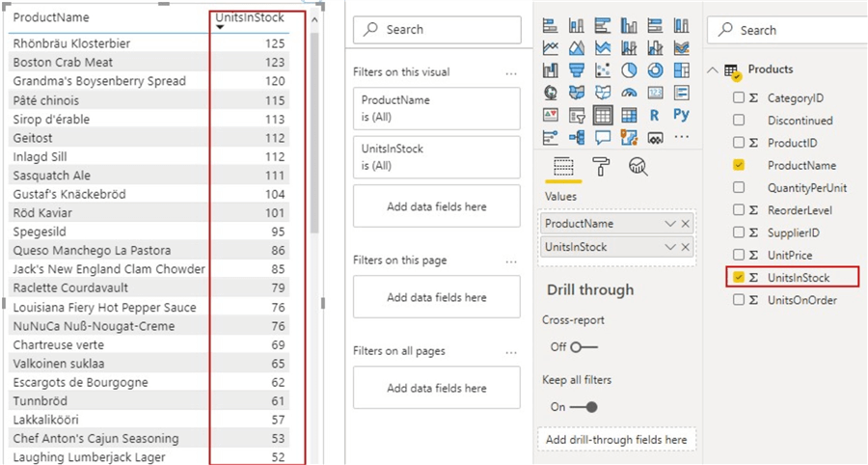Click the Donut chart visualization icon
Viewport: 868px width, 465px height.
click(655, 70)
